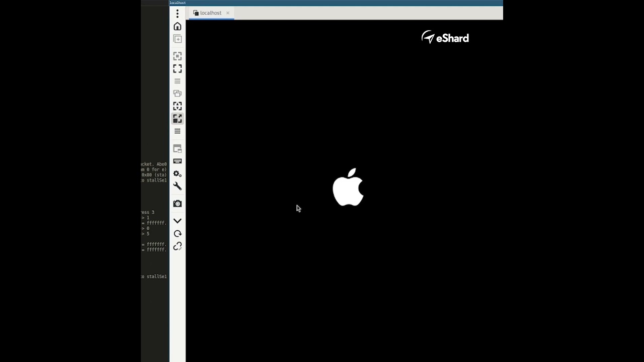Take a screenshot with the camera icon
Screen dimensions: 644x362
point(177,204)
